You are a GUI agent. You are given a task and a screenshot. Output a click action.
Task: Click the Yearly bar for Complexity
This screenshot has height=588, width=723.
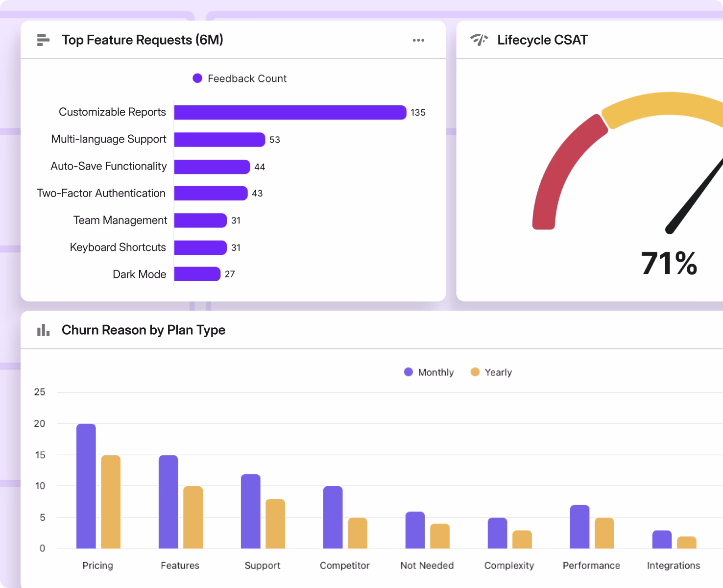tap(522, 539)
